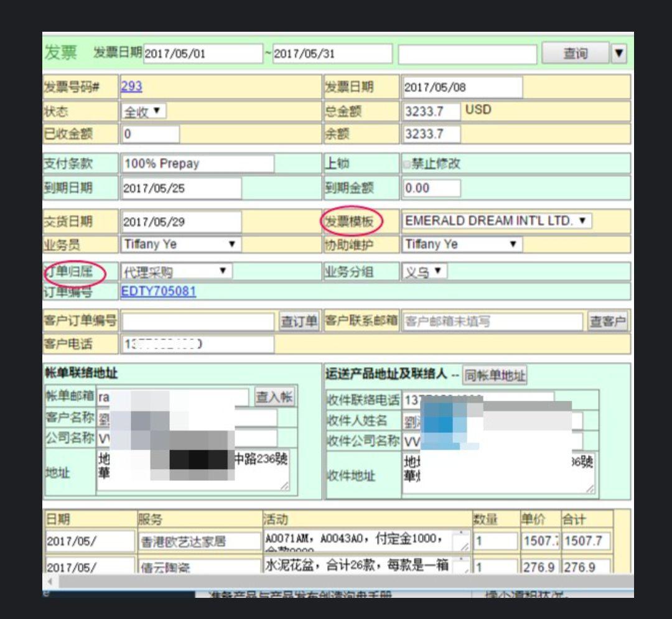Click the horizontal scrollbar at the bottom
672x619 pixels.
pos(249,580)
